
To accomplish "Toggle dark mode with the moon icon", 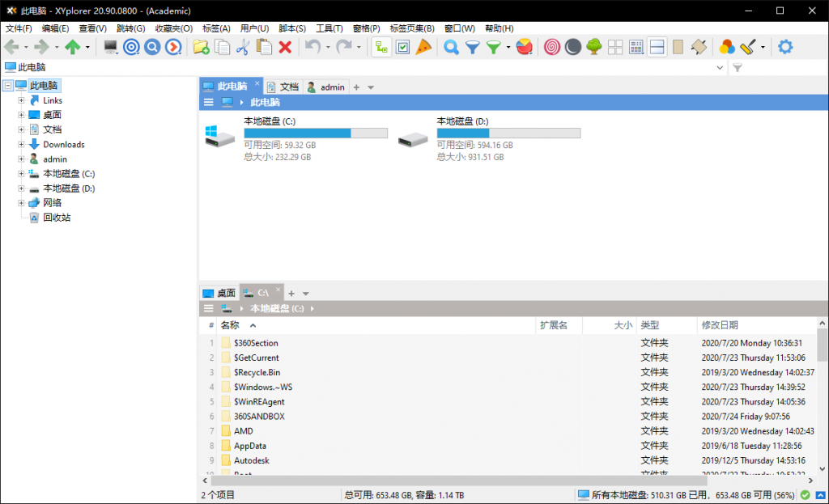I will pos(573,47).
